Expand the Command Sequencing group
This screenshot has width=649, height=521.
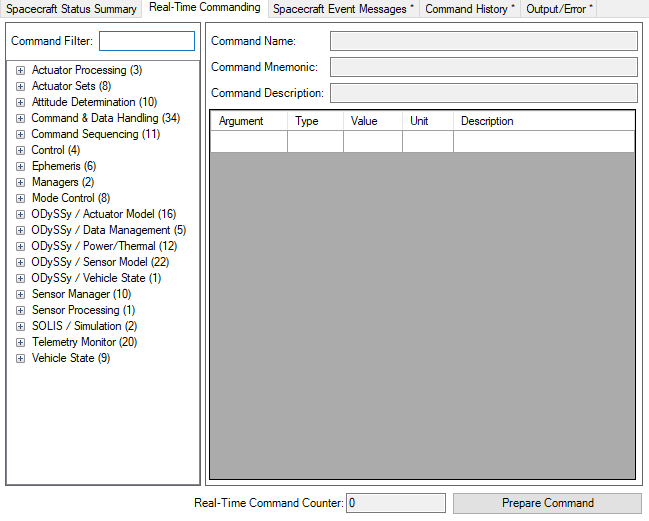[x=20, y=134]
